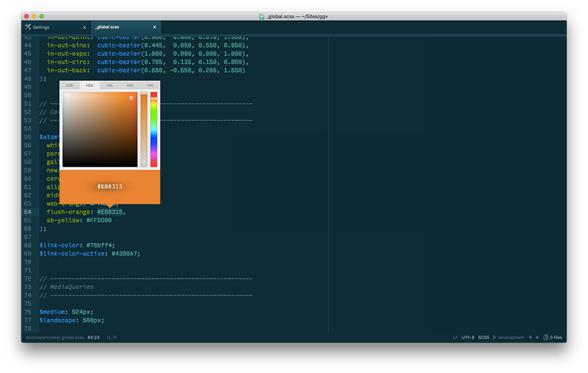Open the LF line ending selector
588x373 pixels.
pyautogui.click(x=455, y=338)
